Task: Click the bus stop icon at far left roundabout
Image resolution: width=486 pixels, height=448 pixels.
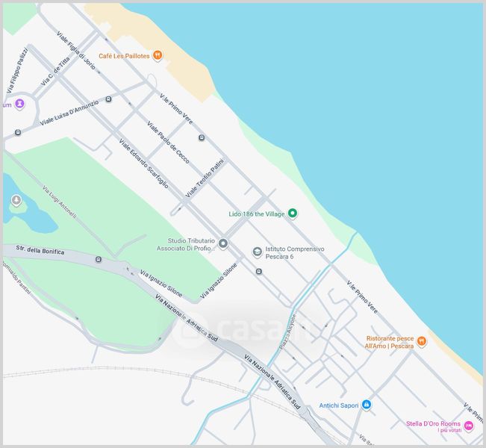Action: point(18,133)
